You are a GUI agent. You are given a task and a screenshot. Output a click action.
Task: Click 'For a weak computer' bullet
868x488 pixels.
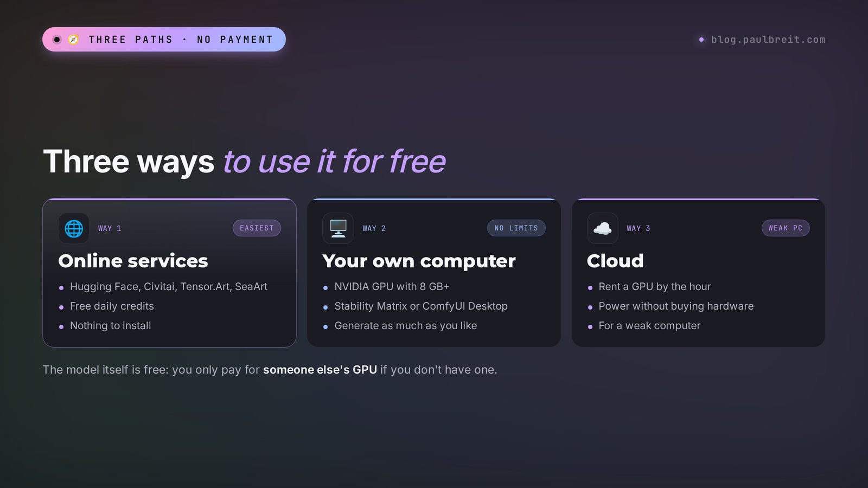click(649, 326)
